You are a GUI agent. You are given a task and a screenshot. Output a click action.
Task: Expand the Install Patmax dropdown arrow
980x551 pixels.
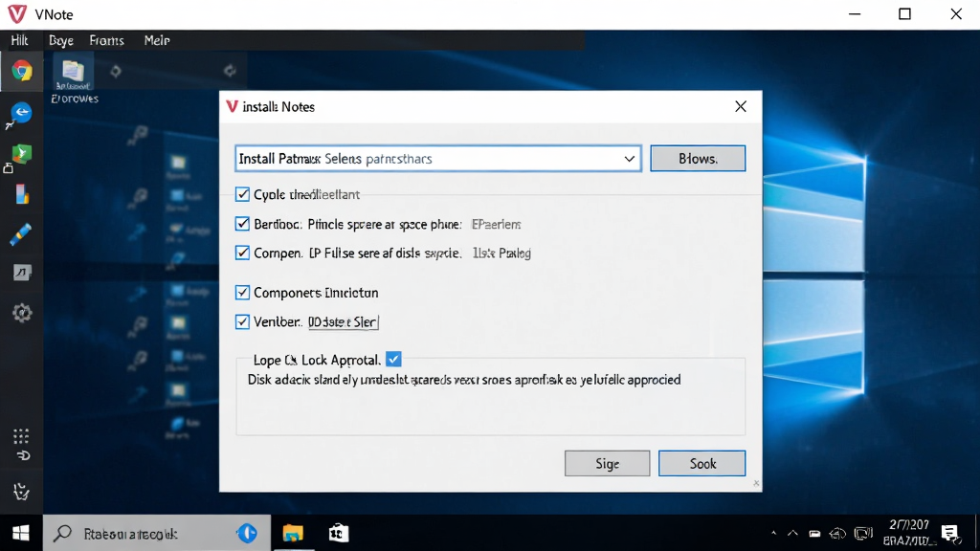[x=630, y=159]
